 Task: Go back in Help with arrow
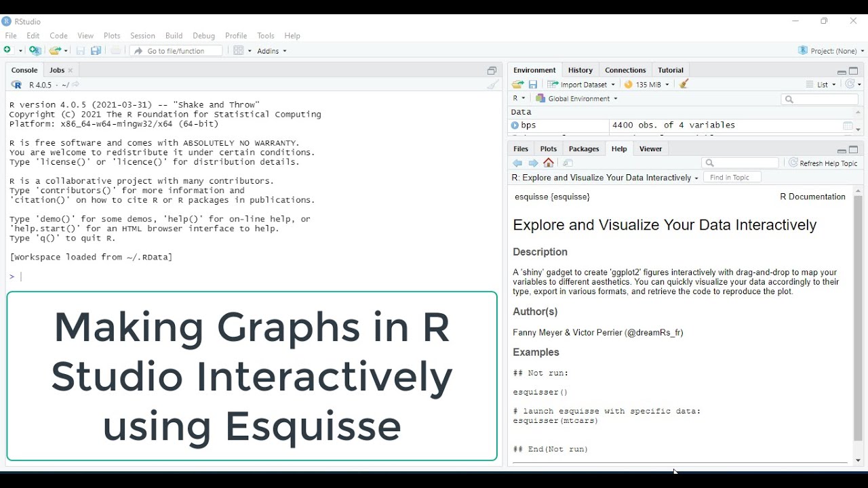[518, 163]
